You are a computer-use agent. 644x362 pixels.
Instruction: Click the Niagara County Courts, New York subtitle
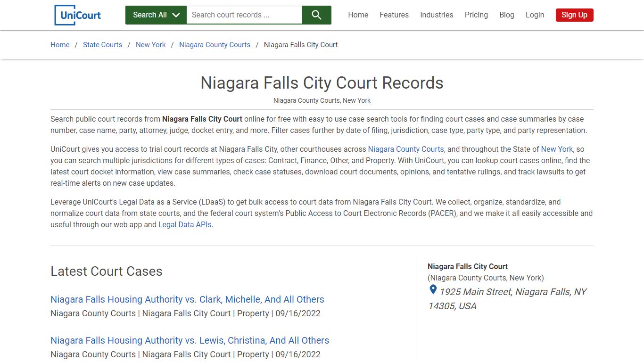322,100
